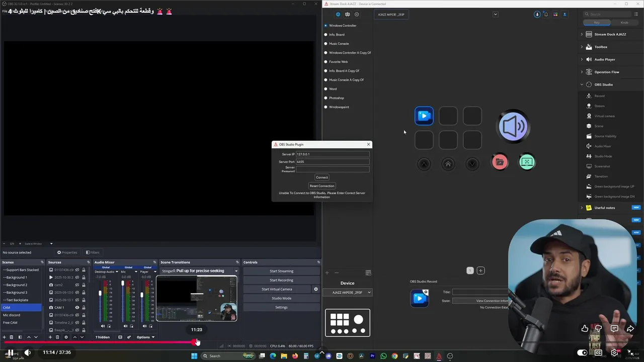Select the Screenshot action
This screenshot has height=362, width=644.
click(602, 166)
